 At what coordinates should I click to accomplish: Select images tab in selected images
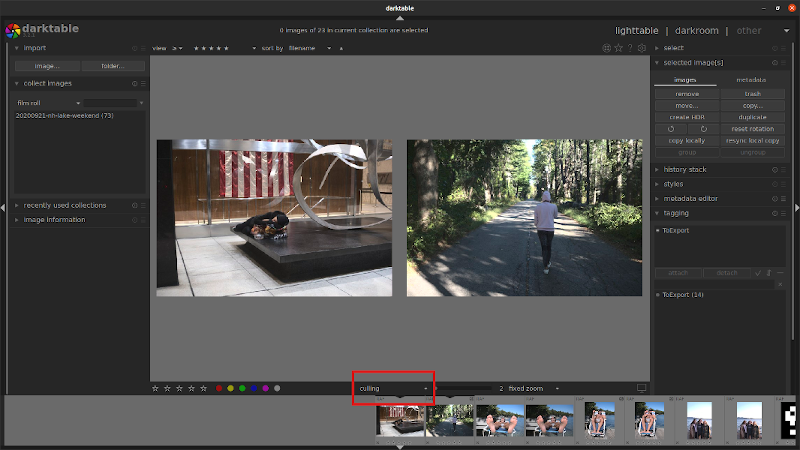(x=685, y=80)
